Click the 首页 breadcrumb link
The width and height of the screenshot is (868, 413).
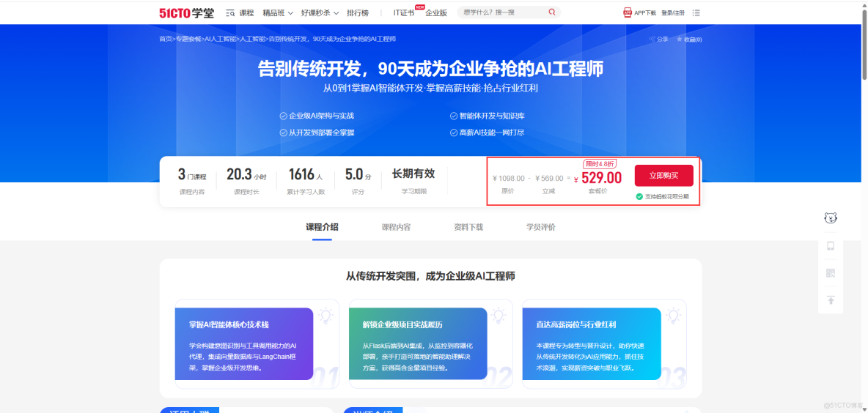pyautogui.click(x=166, y=40)
